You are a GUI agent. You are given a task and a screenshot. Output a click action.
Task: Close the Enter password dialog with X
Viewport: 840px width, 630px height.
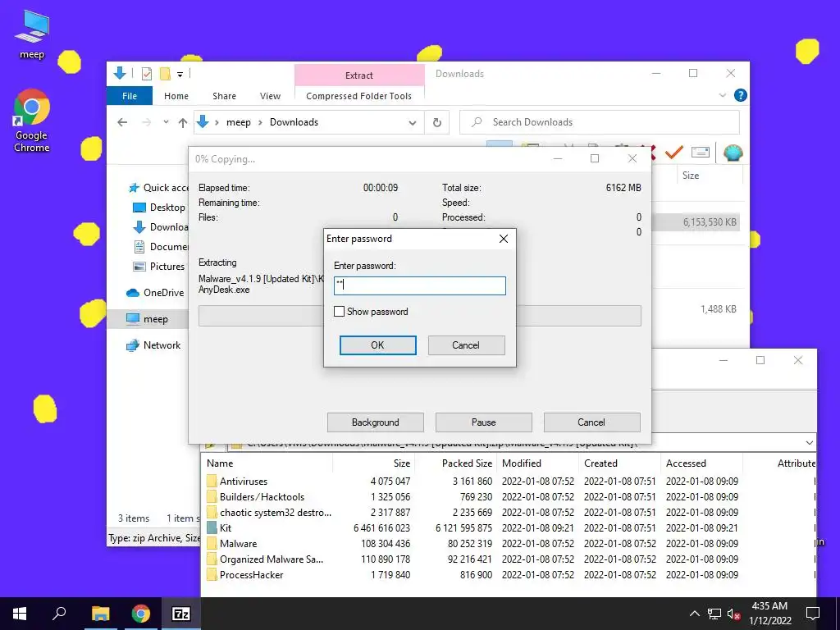click(x=504, y=239)
